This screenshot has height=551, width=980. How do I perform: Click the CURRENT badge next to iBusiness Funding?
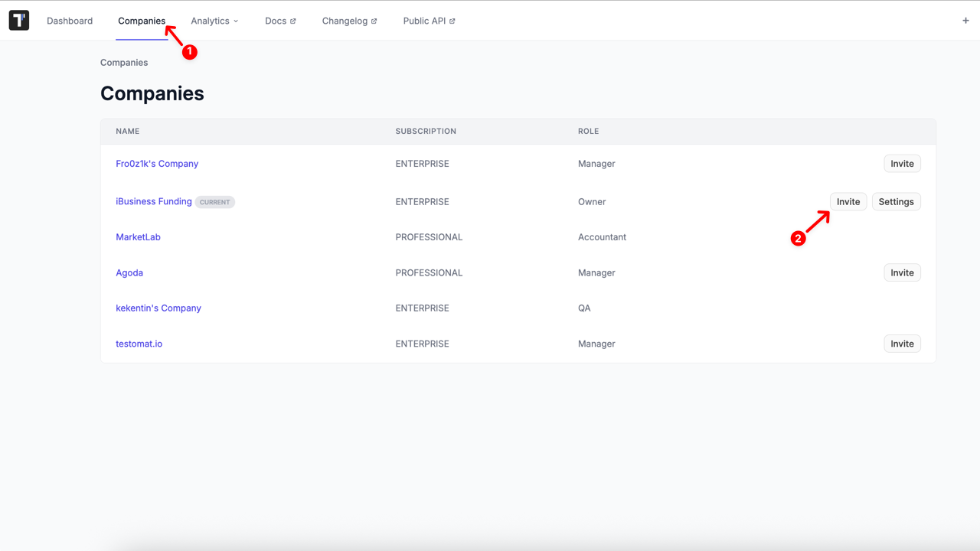pos(214,201)
